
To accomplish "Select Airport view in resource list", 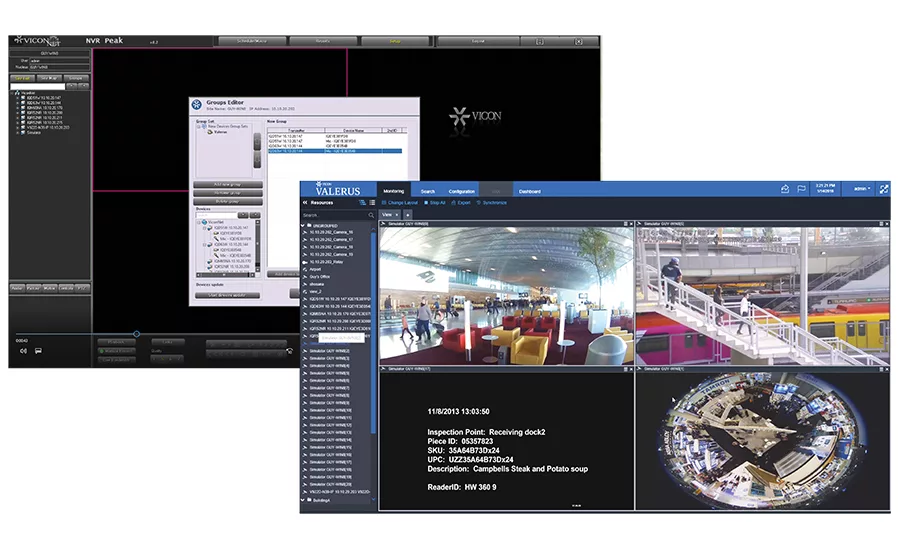I will (x=315, y=269).
